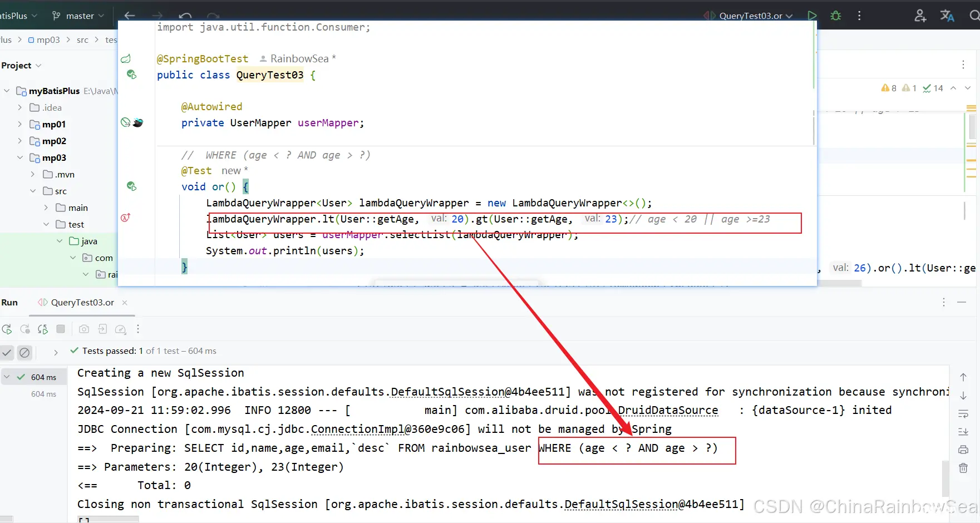The width and height of the screenshot is (980, 523).
Task: Click console scroll-up arrow icon
Action: pos(963,377)
